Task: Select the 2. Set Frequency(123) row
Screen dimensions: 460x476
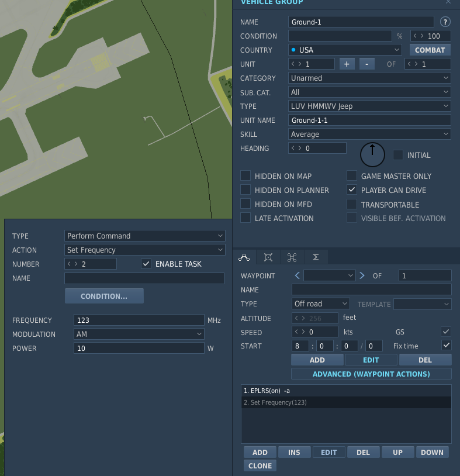Action: (x=346, y=402)
